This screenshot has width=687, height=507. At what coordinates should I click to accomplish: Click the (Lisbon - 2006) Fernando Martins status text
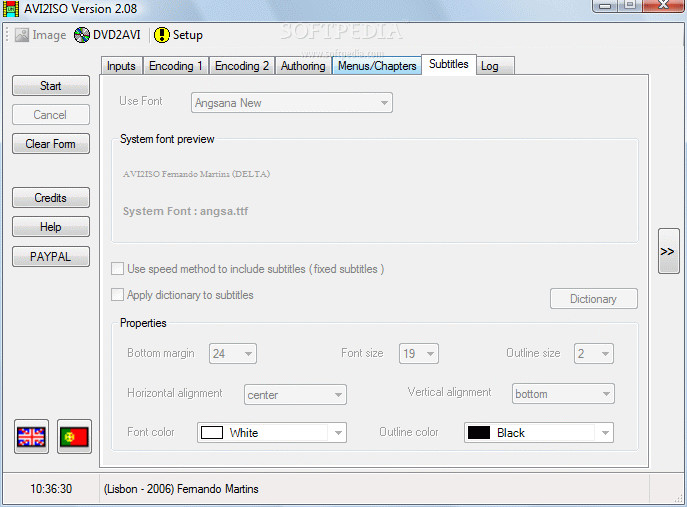tap(181, 489)
